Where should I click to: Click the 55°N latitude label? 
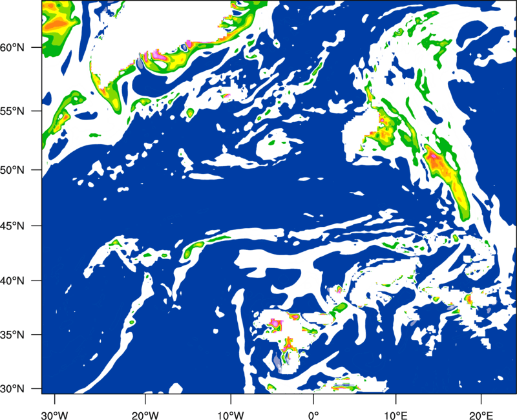[x=12, y=111]
